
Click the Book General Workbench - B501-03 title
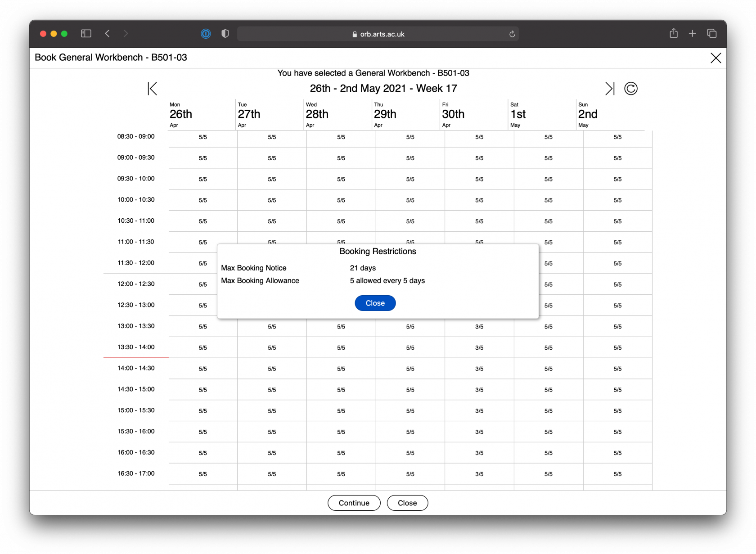point(111,58)
